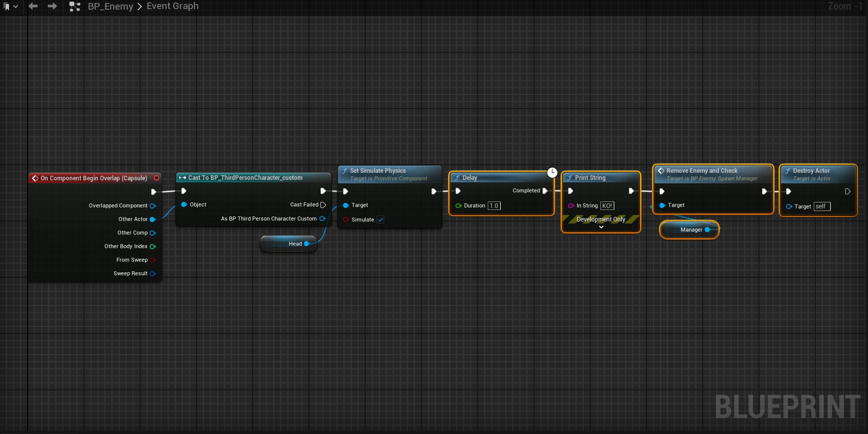
Task: Click the graph icon beside BP_Enemy
Action: coord(74,7)
